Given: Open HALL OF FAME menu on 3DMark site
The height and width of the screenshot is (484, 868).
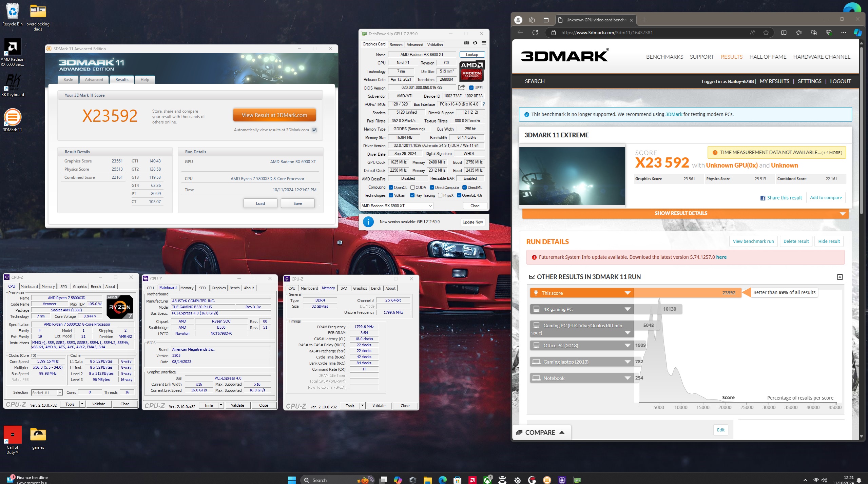Looking at the screenshot, I should tap(768, 57).
